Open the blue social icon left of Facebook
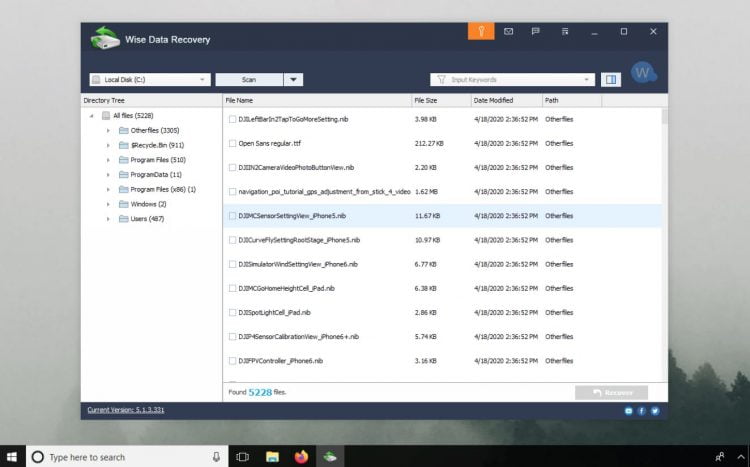750x467 pixels. coord(629,411)
